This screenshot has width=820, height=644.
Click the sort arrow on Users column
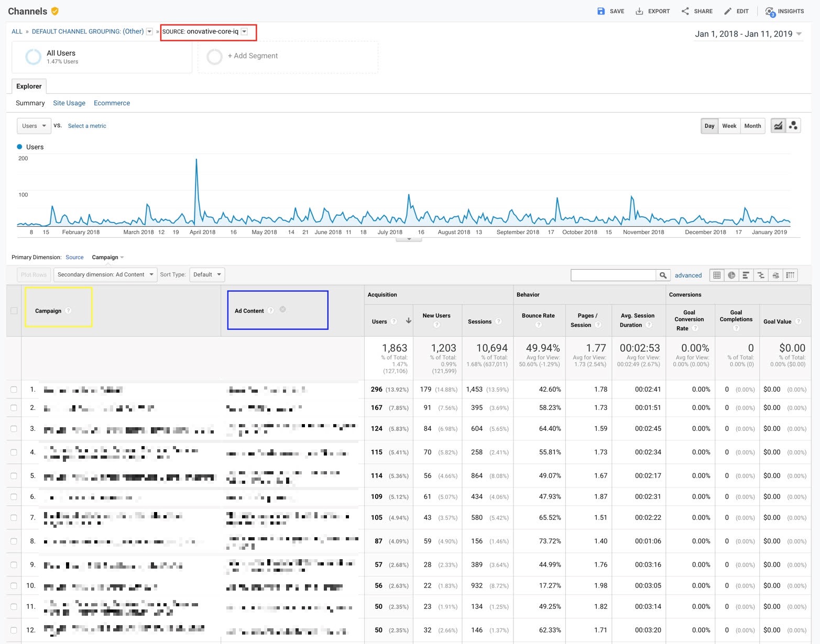(408, 321)
